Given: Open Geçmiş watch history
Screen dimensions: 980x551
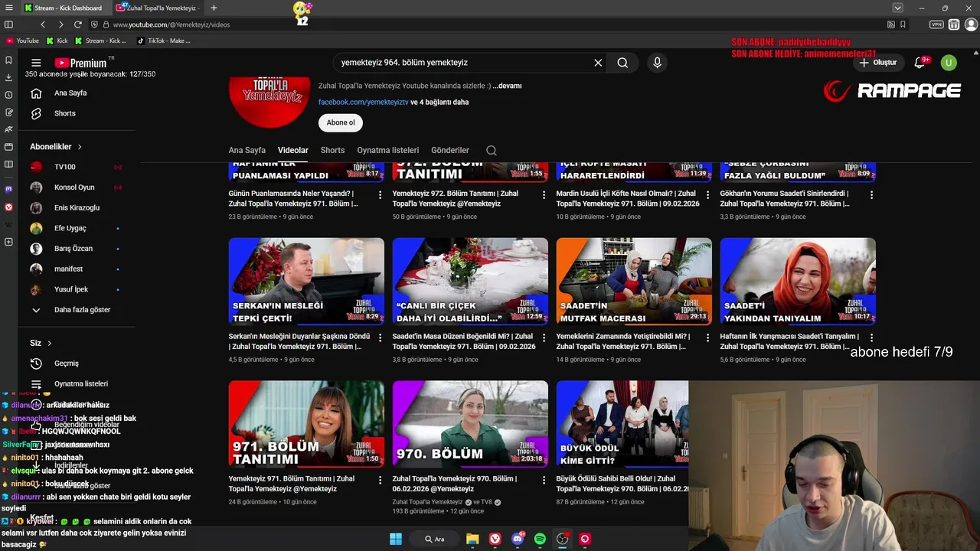Looking at the screenshot, I should 66,364.
